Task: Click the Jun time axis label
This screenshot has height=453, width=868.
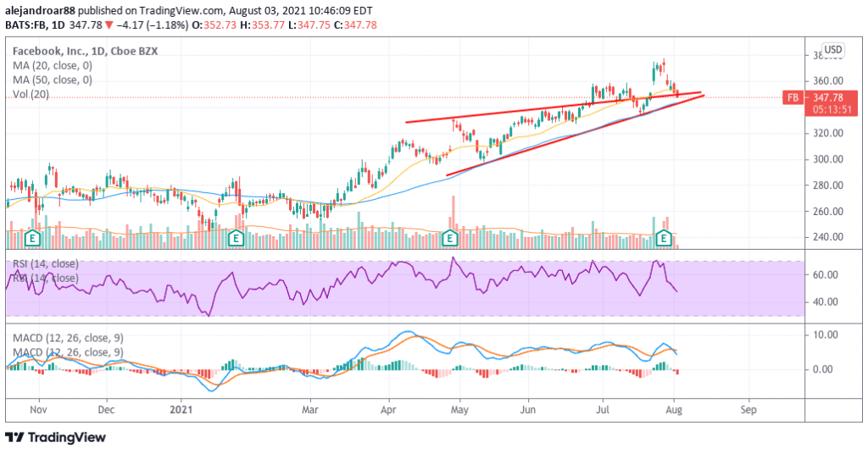Action: coord(528,410)
